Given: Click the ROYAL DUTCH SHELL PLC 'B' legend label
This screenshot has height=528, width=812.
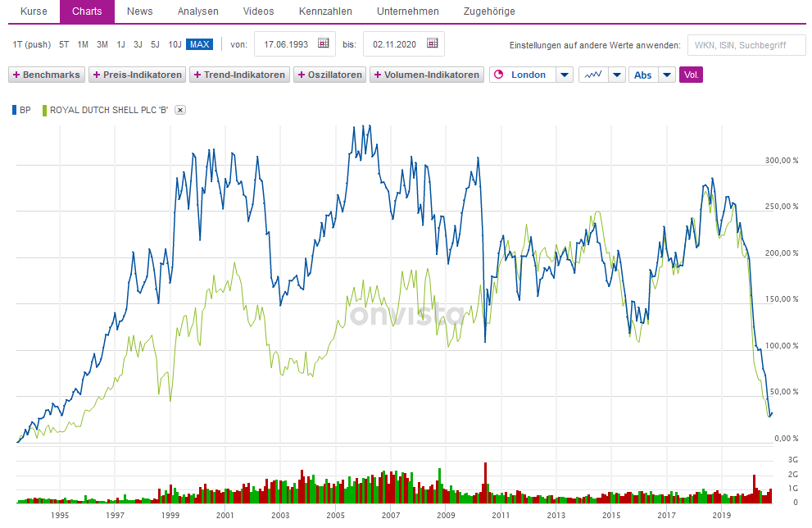Looking at the screenshot, I should coord(109,110).
